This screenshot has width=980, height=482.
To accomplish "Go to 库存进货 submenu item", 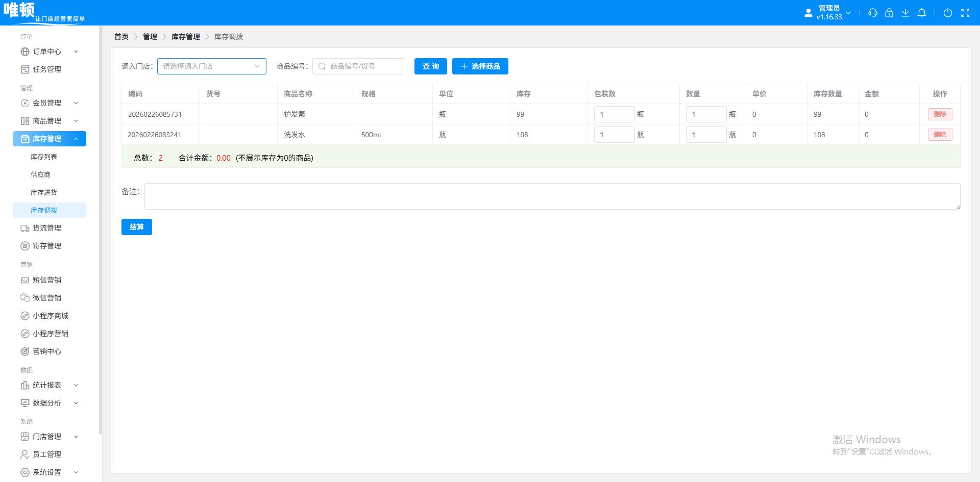I will (x=44, y=192).
